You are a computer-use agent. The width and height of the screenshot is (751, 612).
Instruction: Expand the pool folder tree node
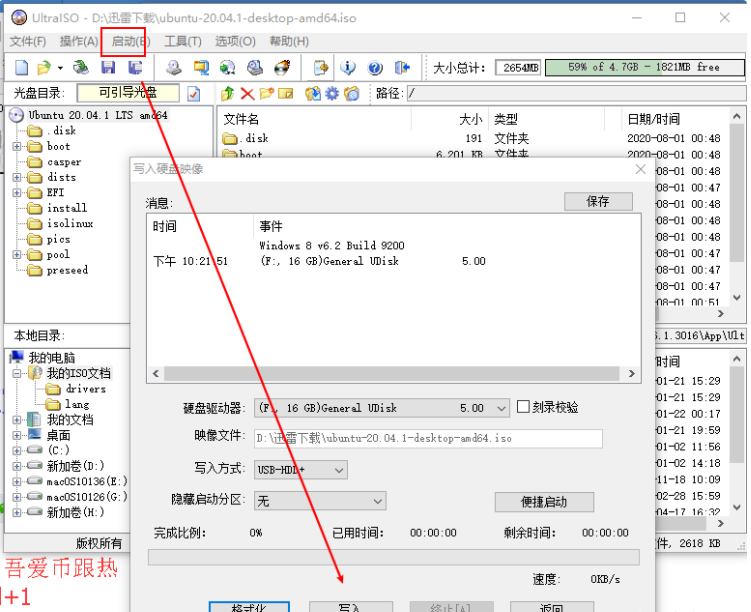pos(17,254)
